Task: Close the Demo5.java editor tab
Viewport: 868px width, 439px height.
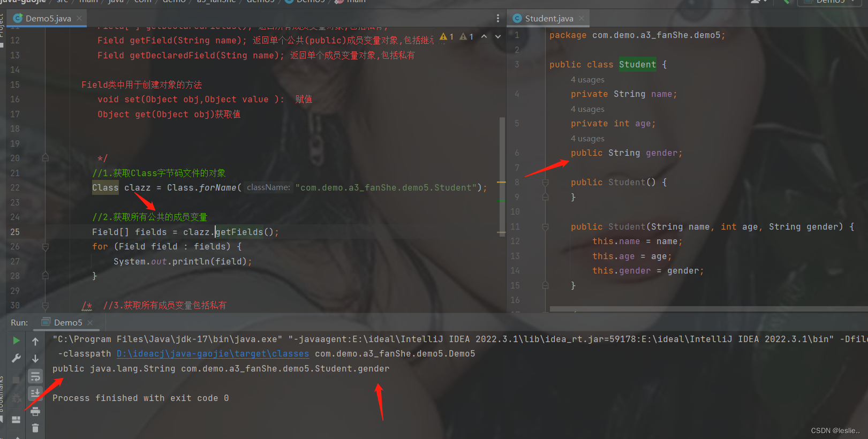Action: click(79, 18)
